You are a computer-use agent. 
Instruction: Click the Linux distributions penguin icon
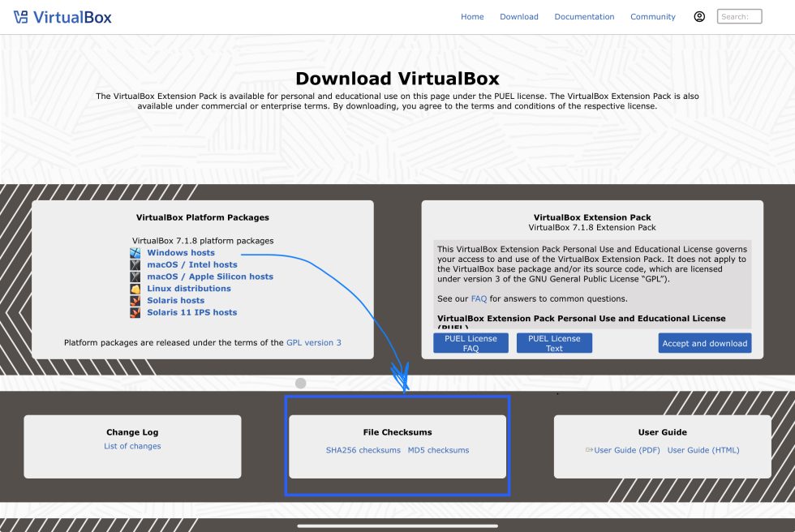click(135, 289)
